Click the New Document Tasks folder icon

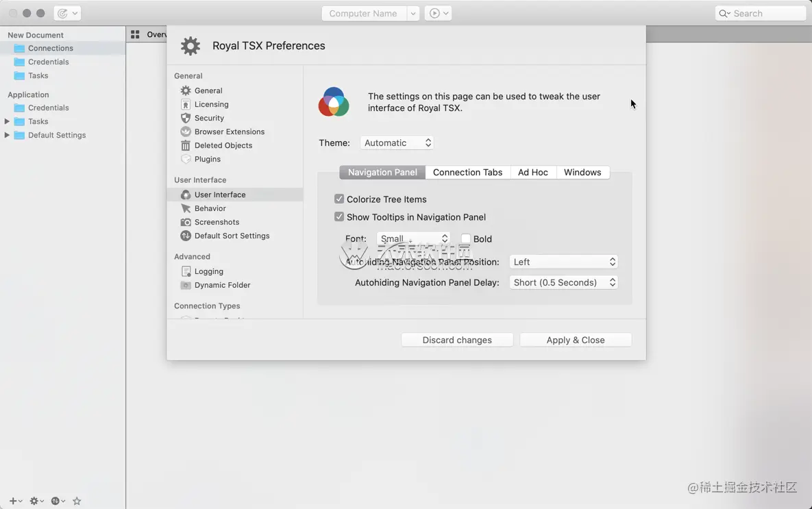point(19,75)
